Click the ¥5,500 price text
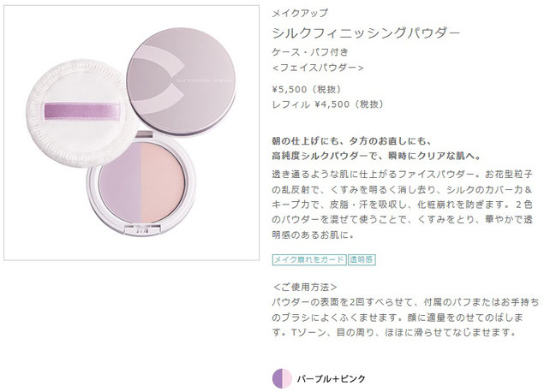This screenshot has width=544, height=392. pos(307,89)
